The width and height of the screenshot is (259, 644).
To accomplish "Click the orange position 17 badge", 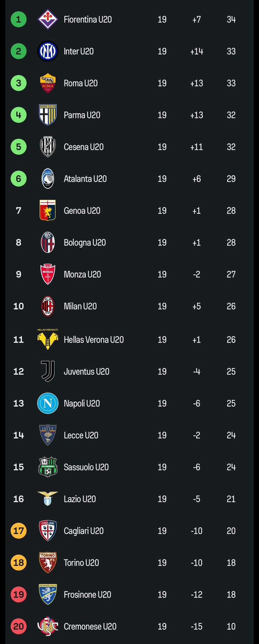I will coord(18,531).
